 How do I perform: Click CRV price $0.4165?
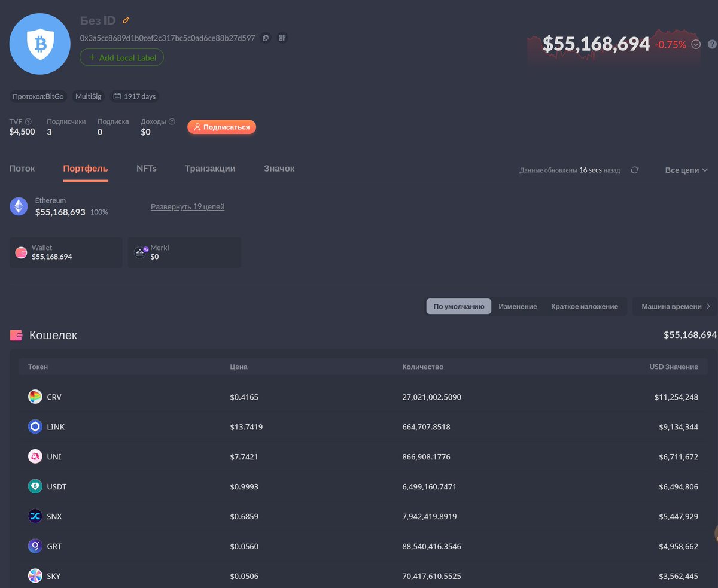[244, 397]
